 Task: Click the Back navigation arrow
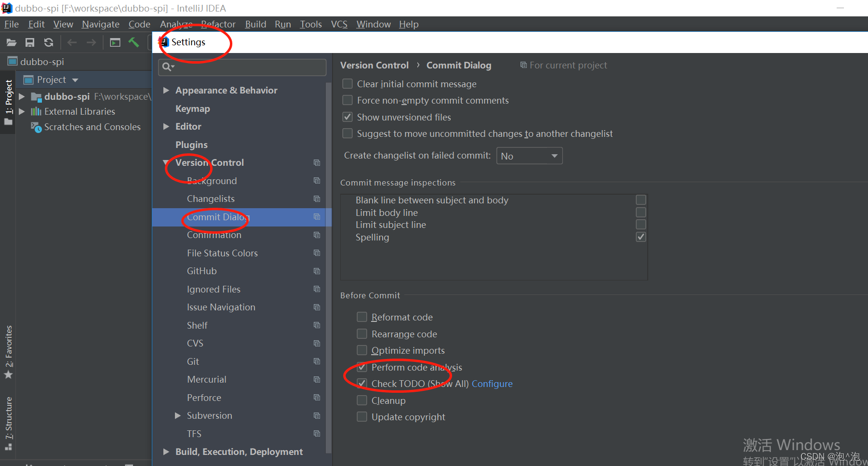coord(72,43)
